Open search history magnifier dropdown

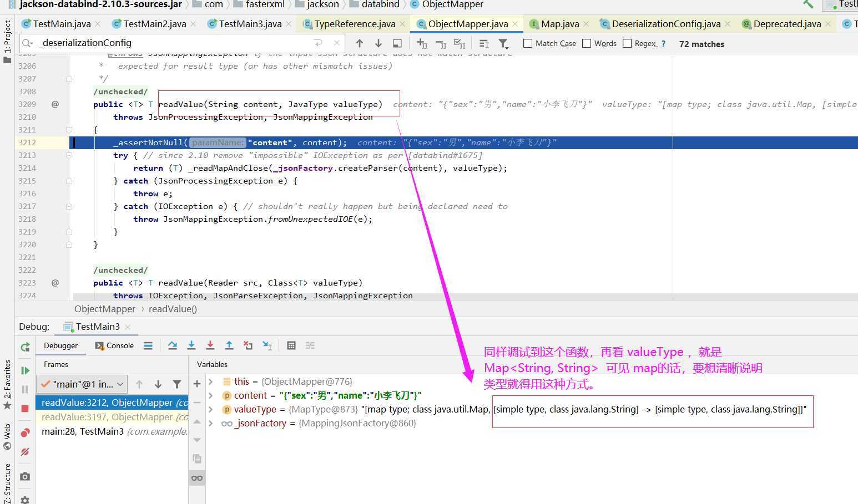(x=28, y=43)
